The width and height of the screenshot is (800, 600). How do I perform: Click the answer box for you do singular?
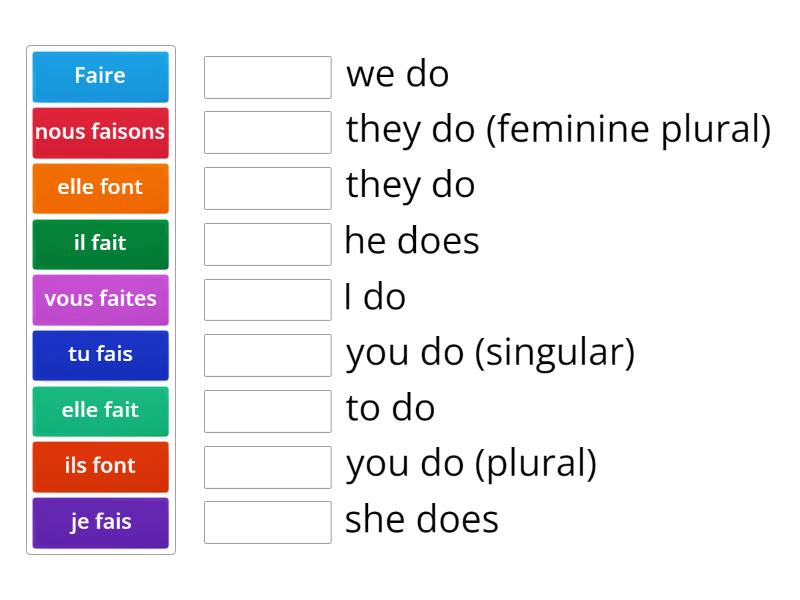(x=267, y=353)
